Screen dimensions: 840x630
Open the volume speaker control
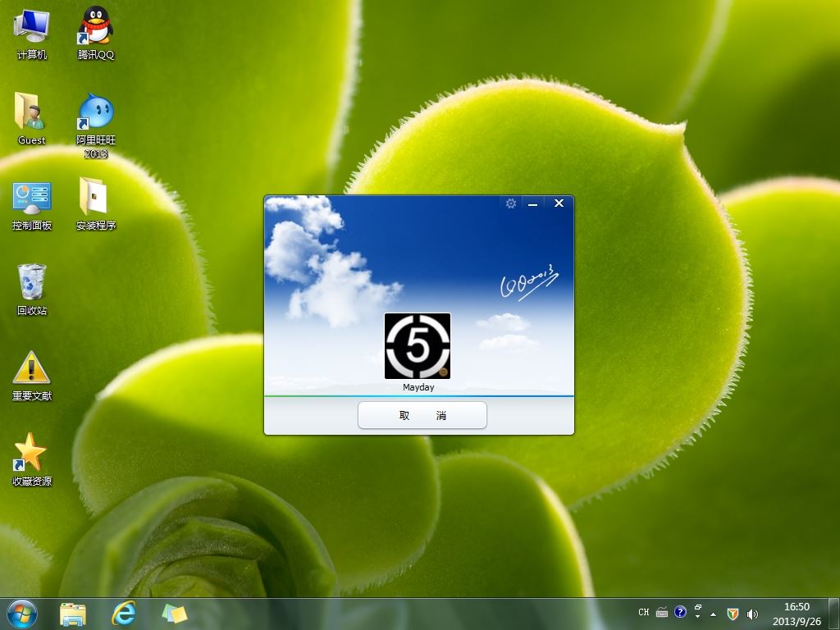(752, 614)
